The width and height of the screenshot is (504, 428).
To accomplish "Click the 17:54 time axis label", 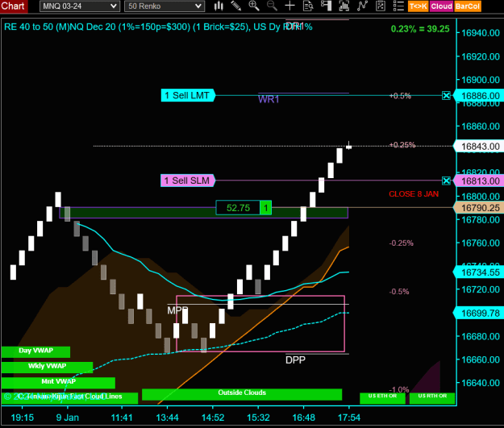I will (x=349, y=418).
